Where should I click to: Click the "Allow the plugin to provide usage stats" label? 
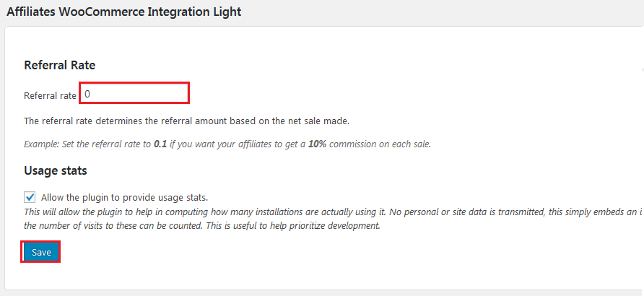[125, 198]
